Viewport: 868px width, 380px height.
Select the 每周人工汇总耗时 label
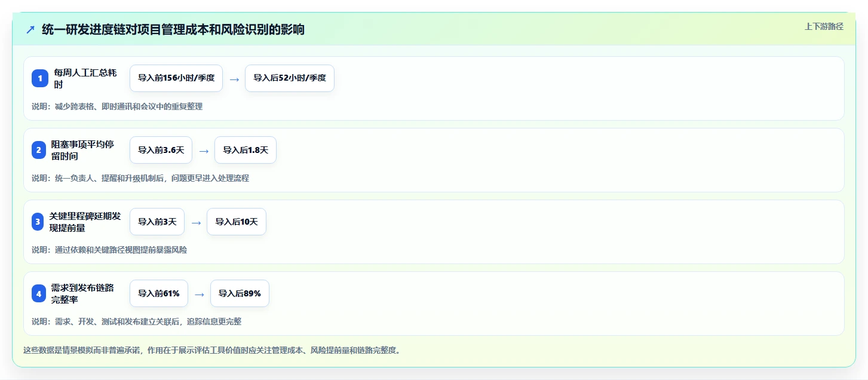point(85,78)
